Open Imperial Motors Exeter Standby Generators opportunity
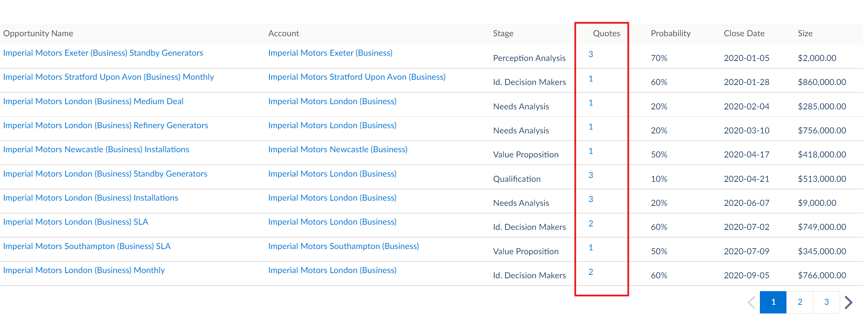Viewport: 868px width, 326px height. tap(103, 53)
